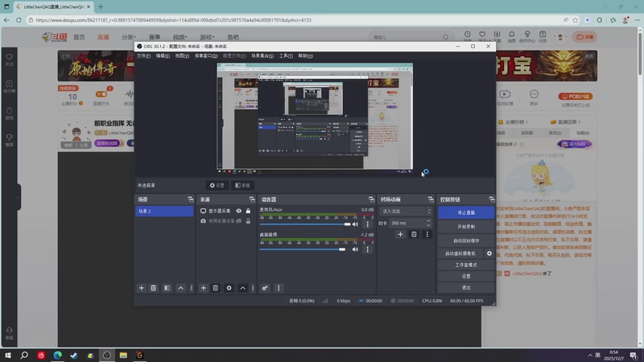Open 麦克风/Aux three-dot options menu

(368, 224)
